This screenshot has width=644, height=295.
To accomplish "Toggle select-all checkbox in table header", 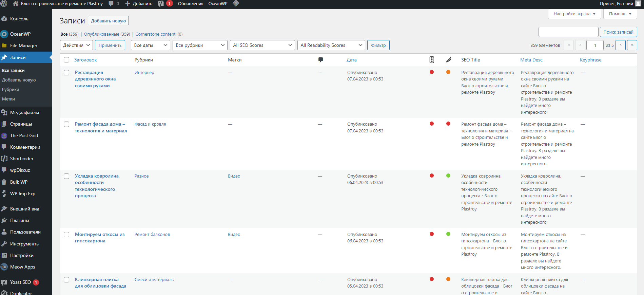I will pyautogui.click(x=66, y=60).
